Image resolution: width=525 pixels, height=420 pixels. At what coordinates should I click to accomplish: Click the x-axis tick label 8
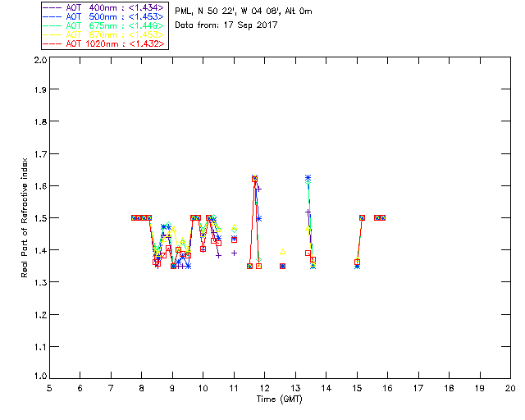[142, 388]
